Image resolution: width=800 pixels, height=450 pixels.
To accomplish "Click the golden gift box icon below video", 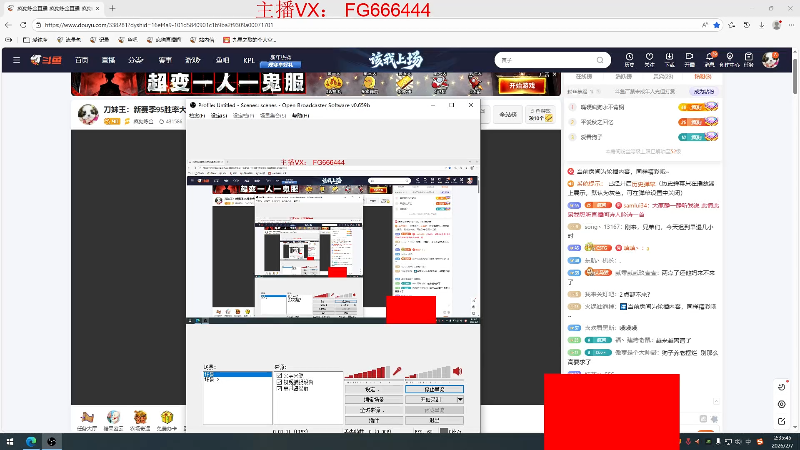I will tap(167, 417).
